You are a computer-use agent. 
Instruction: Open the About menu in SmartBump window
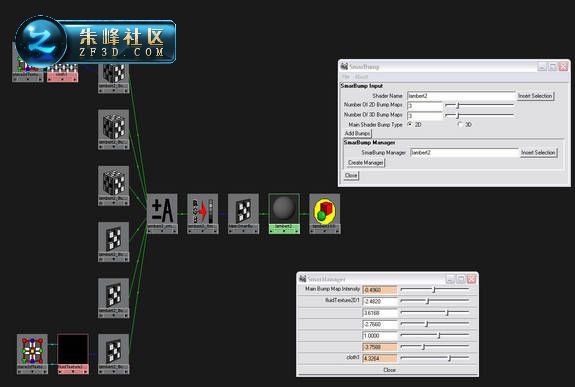[361, 77]
